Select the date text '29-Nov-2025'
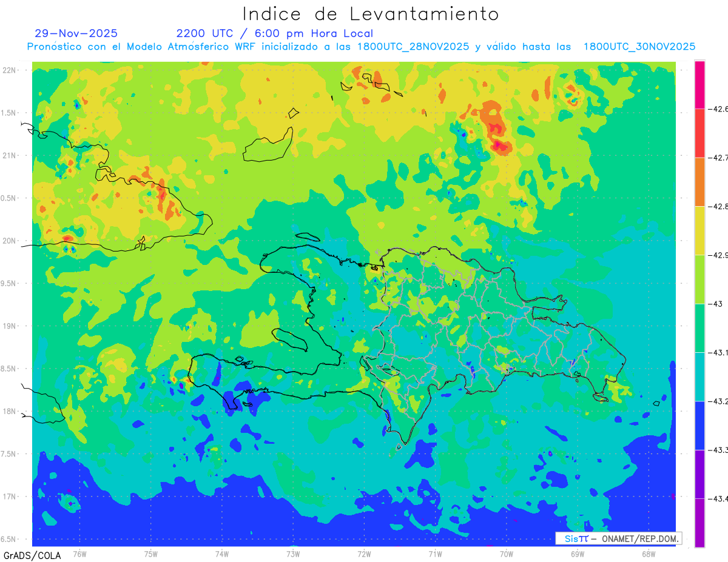 [x=76, y=33]
